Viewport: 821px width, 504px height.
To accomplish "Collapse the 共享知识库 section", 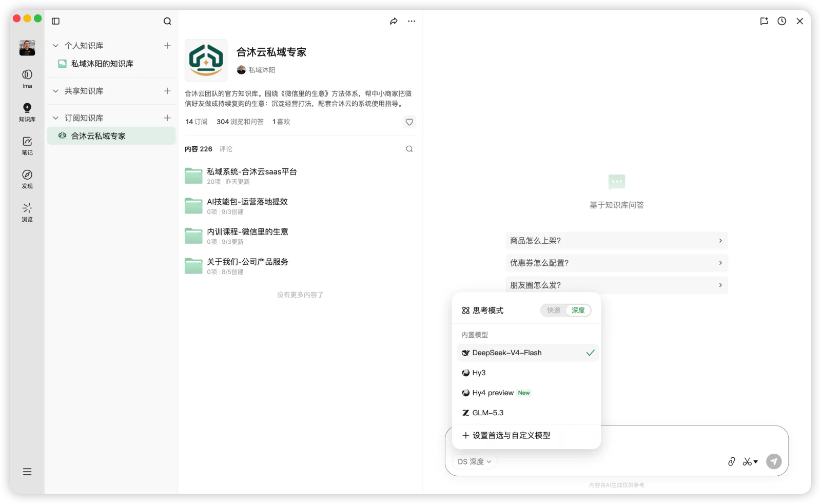I will pyautogui.click(x=55, y=91).
